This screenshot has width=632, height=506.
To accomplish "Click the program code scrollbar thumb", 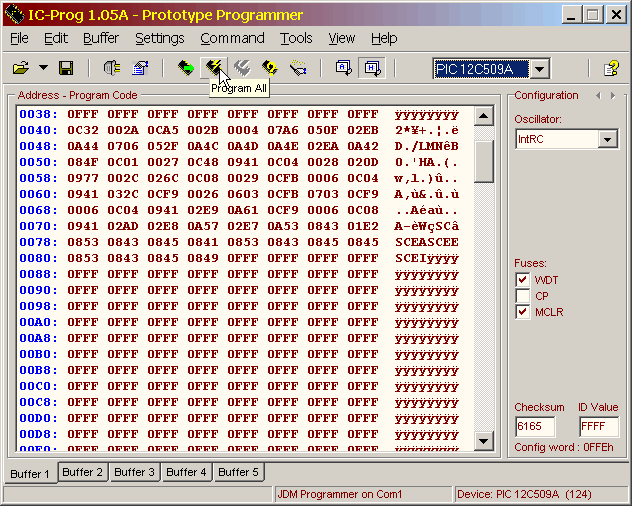I will [x=484, y=161].
